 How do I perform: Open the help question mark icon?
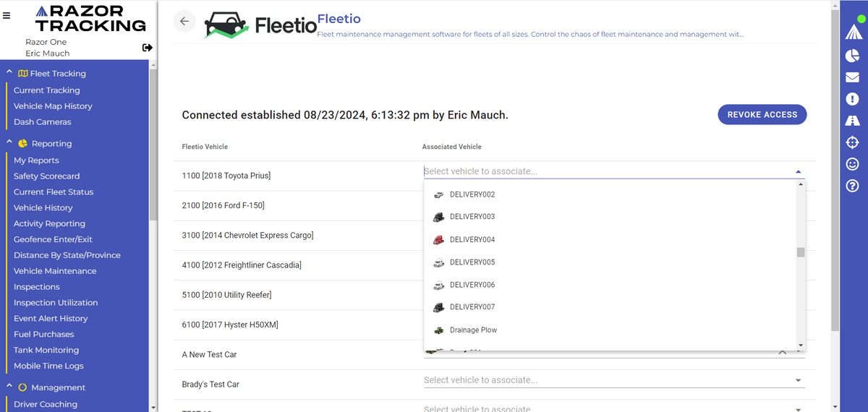click(x=852, y=186)
